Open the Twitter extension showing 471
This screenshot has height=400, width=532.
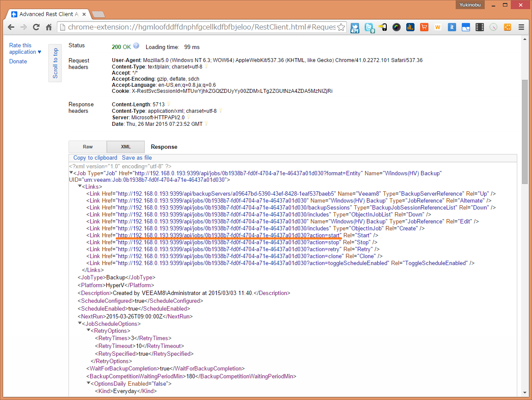coord(355,27)
